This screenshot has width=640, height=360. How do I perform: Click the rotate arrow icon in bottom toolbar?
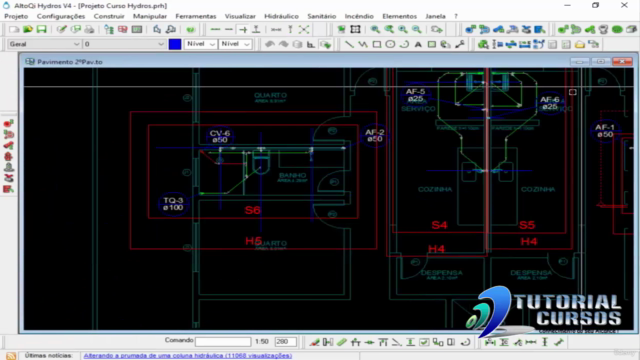point(466,342)
